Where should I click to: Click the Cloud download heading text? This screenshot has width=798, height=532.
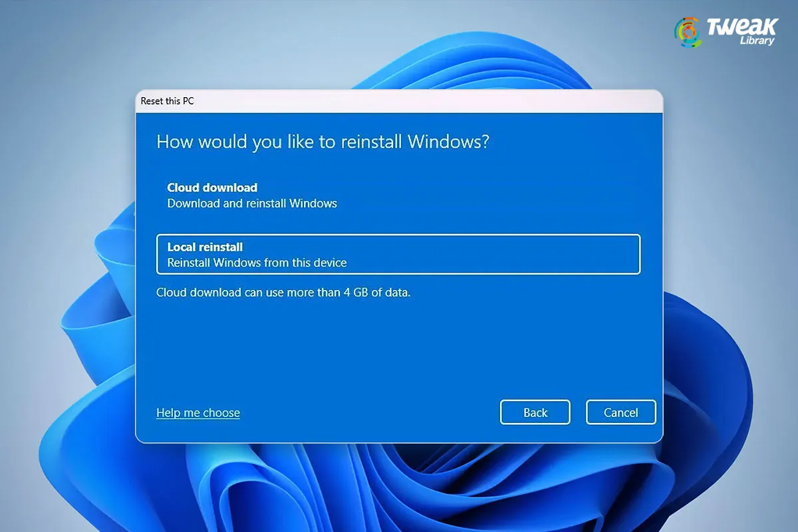(x=211, y=187)
